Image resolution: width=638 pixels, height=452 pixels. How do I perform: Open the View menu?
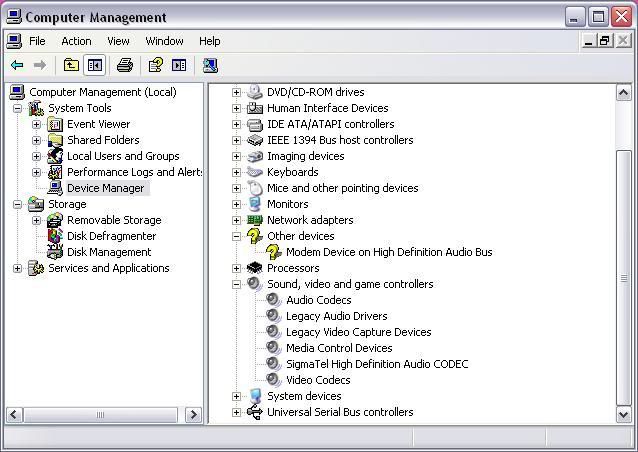118,41
